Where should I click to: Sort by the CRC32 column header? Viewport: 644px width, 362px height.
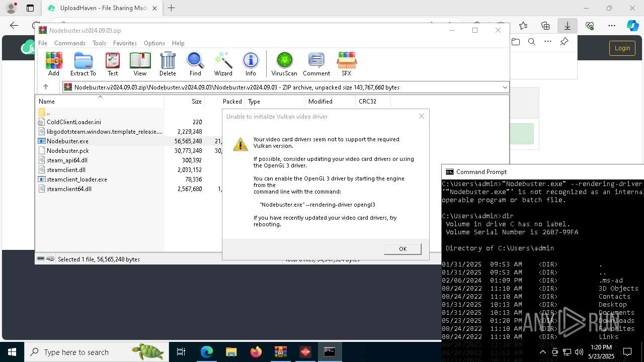coord(373,101)
